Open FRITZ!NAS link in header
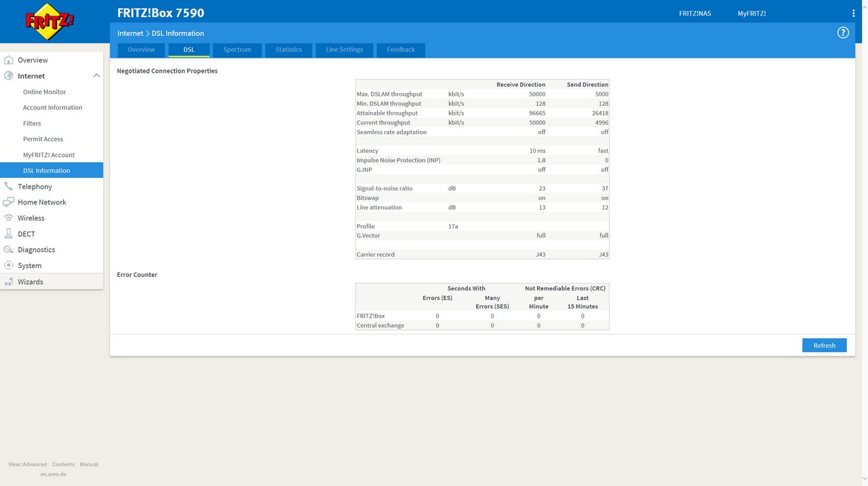868x486 pixels. tap(695, 14)
